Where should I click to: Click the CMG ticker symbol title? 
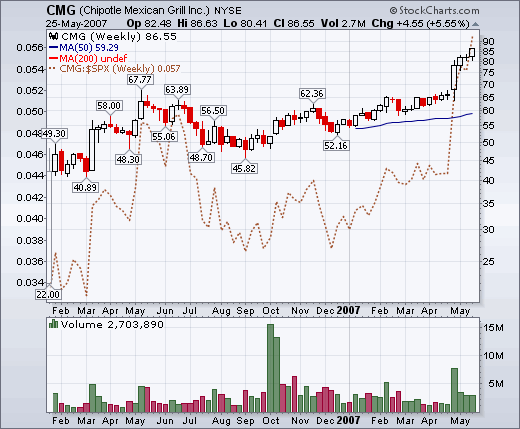[x=61, y=10]
